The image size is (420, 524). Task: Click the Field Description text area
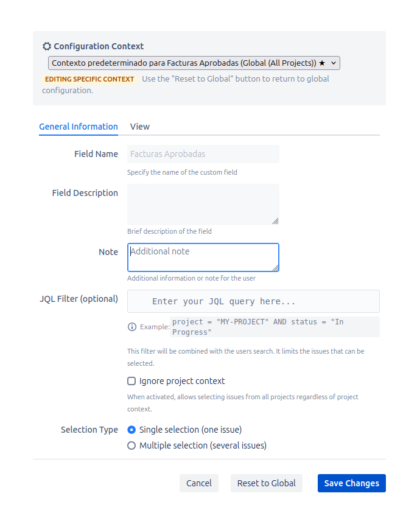point(203,204)
